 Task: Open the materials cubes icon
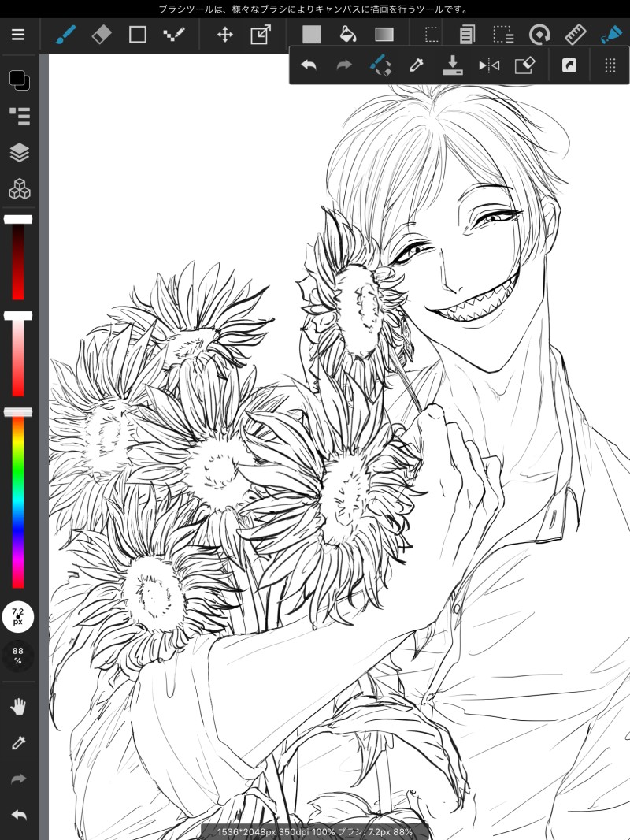(x=20, y=189)
